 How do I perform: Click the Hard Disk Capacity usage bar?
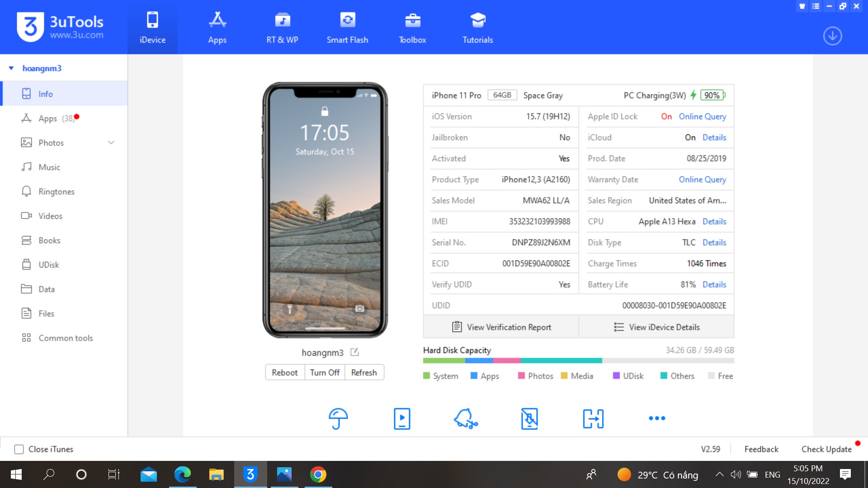pyautogui.click(x=578, y=361)
